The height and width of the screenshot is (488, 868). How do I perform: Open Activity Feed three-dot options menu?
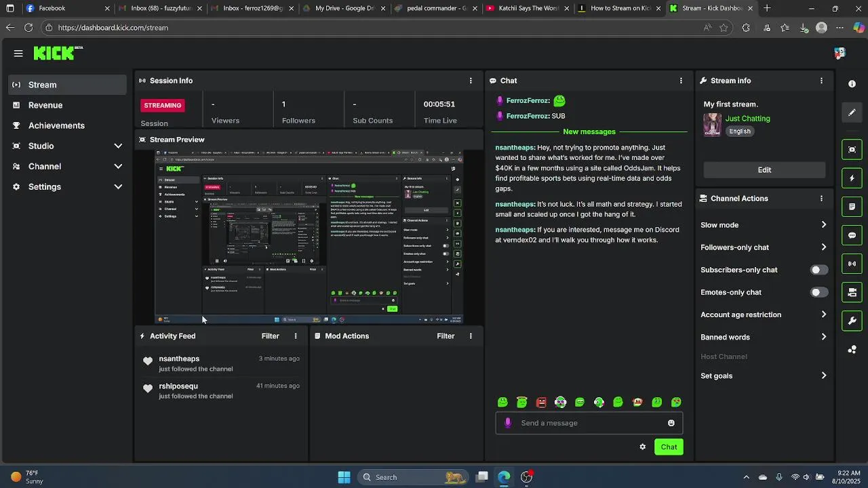click(296, 336)
